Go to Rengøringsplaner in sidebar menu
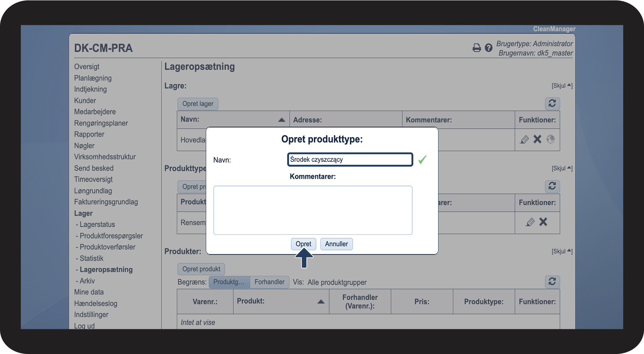644x354 pixels. 101,123
